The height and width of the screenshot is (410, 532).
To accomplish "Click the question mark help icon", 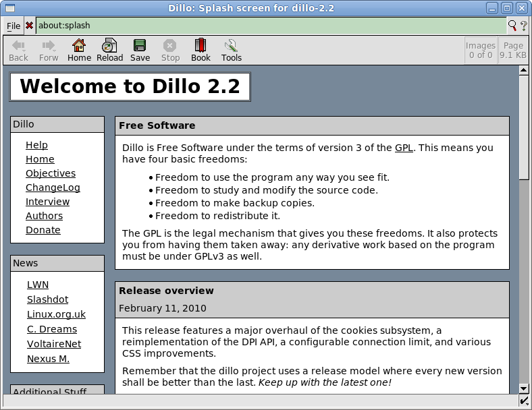I will coord(524,26).
